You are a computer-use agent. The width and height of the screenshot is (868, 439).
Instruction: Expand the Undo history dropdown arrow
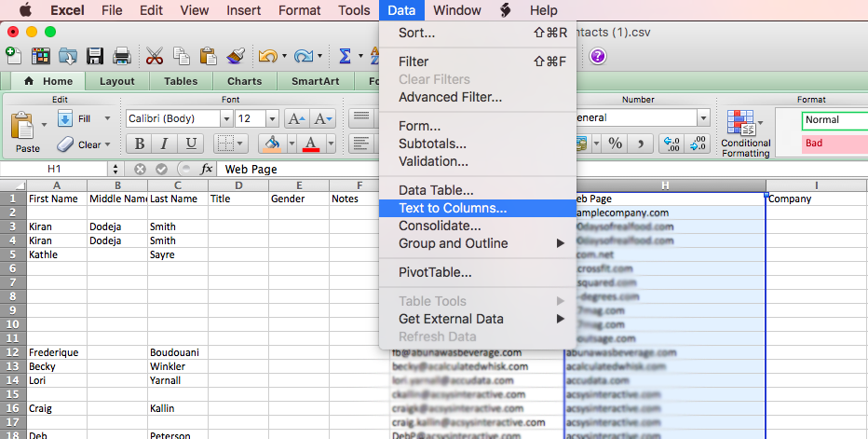pyautogui.click(x=285, y=56)
